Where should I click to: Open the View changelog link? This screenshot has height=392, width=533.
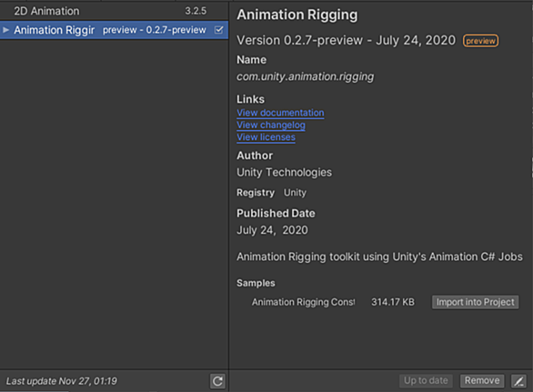[271, 125]
